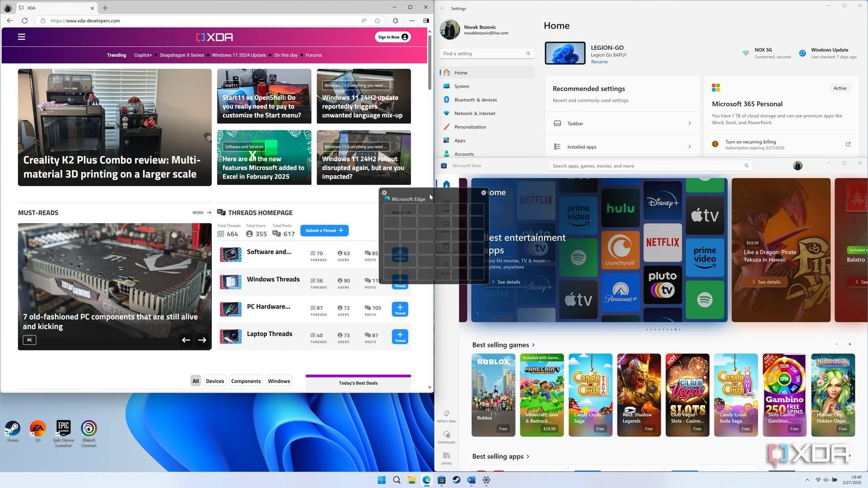868x488 pixels.
Task: Open More must-reads arrow link
Action: tap(202, 213)
